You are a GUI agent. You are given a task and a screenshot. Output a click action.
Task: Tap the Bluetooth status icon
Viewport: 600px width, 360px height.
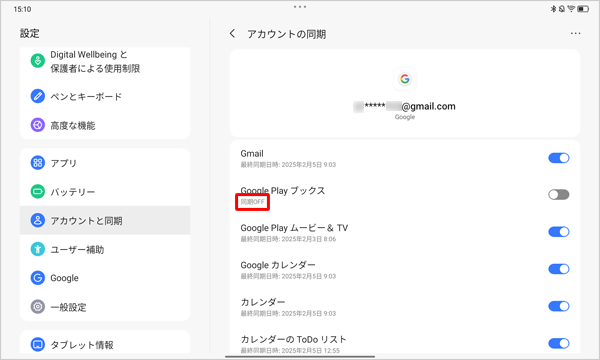tap(553, 8)
